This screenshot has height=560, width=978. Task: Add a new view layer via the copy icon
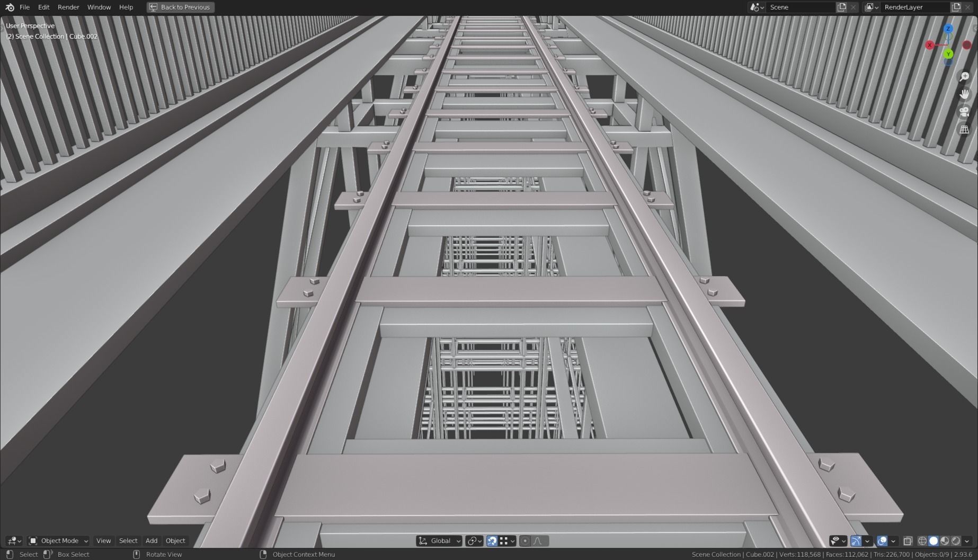click(956, 7)
